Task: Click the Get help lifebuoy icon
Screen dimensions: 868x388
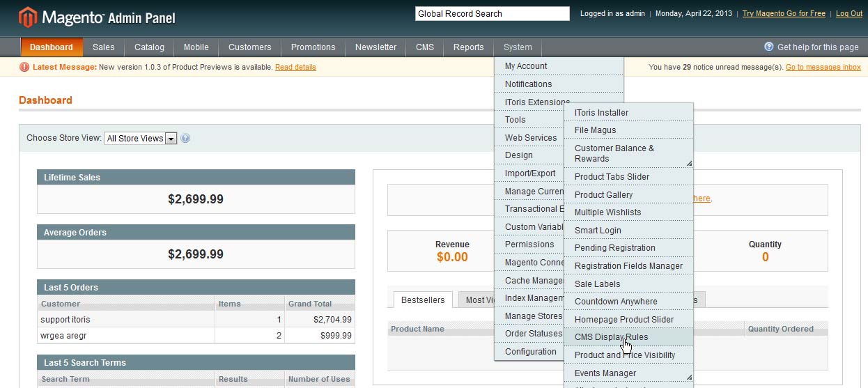Action: pyautogui.click(x=769, y=47)
